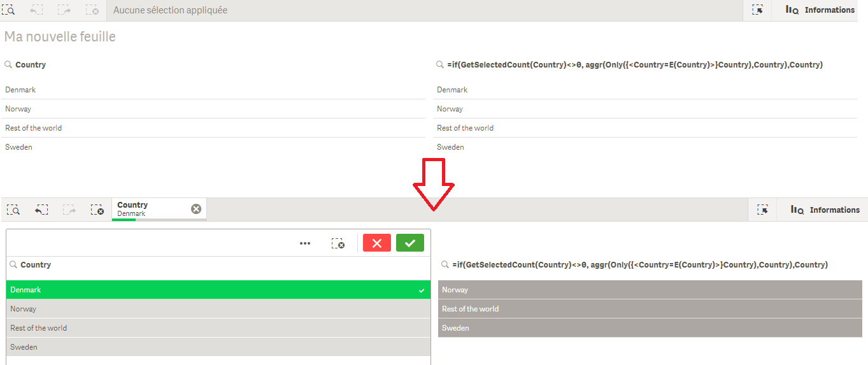Select Norway below the green Denmark row
Viewport: 868px width, 365px height.
pyautogui.click(x=218, y=309)
